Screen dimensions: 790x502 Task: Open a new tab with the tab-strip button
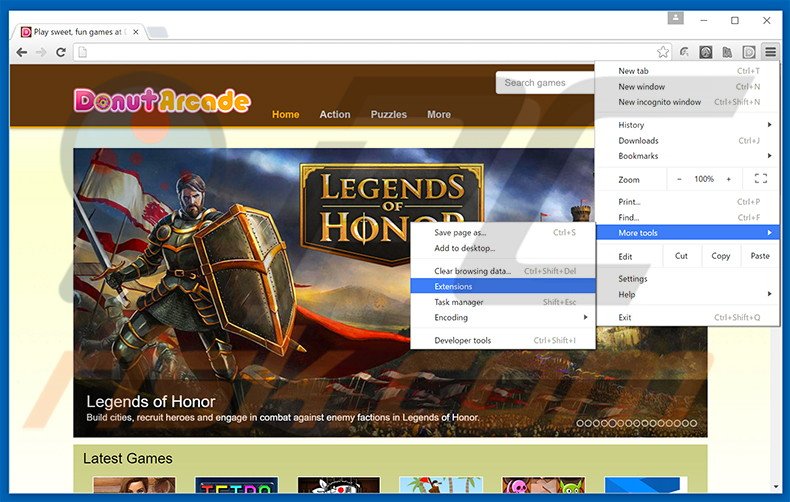(x=157, y=32)
